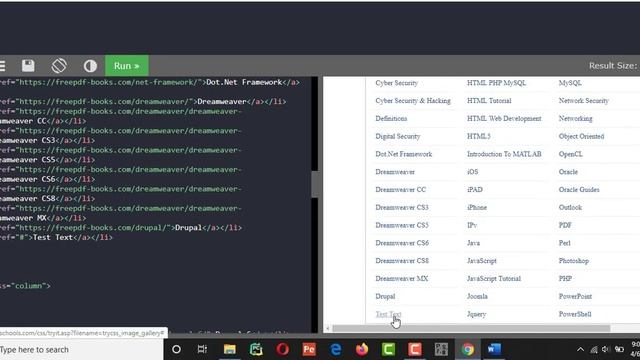
Task: Show hidden system tray icons chevron
Action: click(580, 349)
